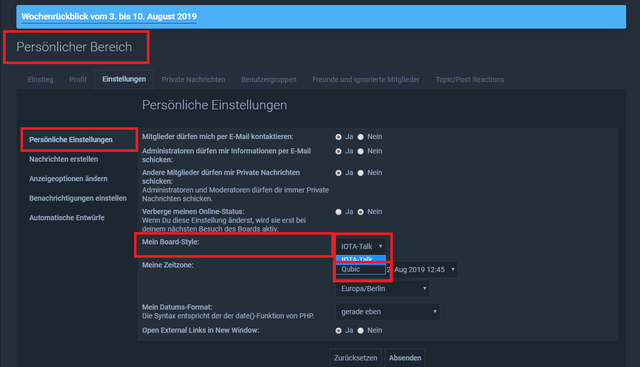Image resolution: width=640 pixels, height=367 pixels.
Task: Open the Private Nachrichten tab
Action: click(x=193, y=80)
